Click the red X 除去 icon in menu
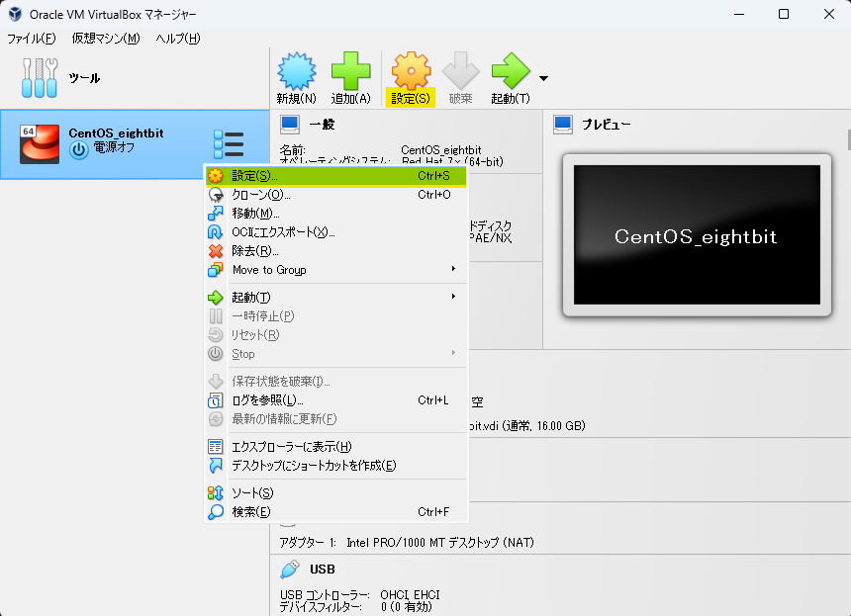The width and height of the screenshot is (851, 616). pos(216,251)
